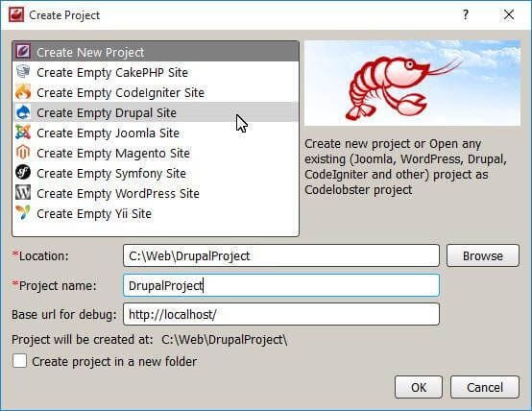Click the Magento logo icon
This screenshot has height=411, width=532.
23,153
